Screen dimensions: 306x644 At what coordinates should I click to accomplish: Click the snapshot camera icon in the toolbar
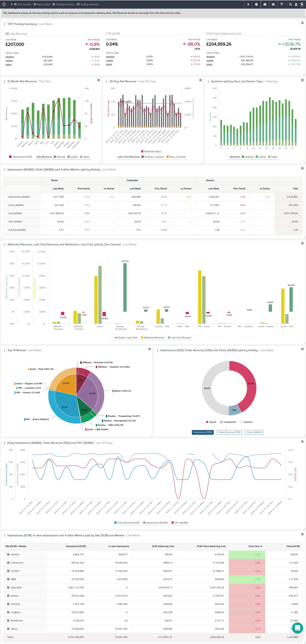pos(265,4)
